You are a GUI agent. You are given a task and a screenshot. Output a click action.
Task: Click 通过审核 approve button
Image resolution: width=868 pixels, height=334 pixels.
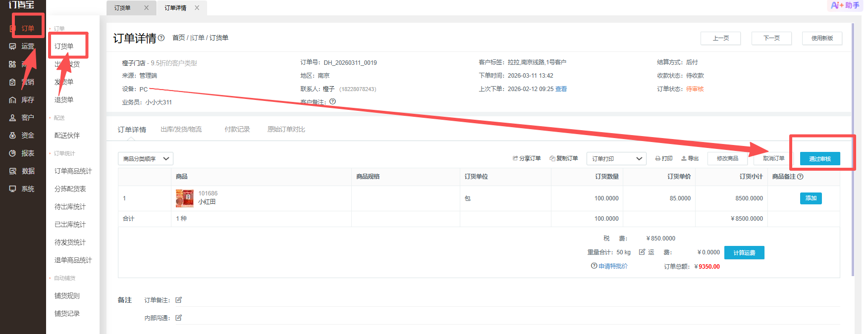click(x=820, y=159)
